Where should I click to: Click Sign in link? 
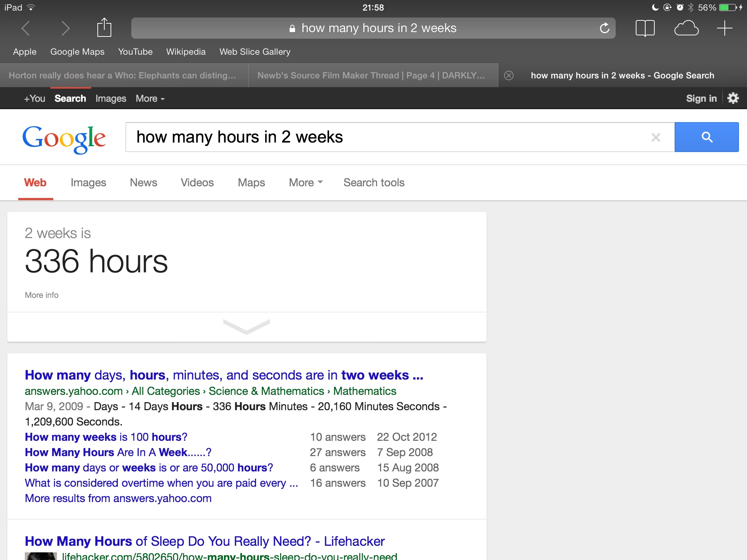701,98
